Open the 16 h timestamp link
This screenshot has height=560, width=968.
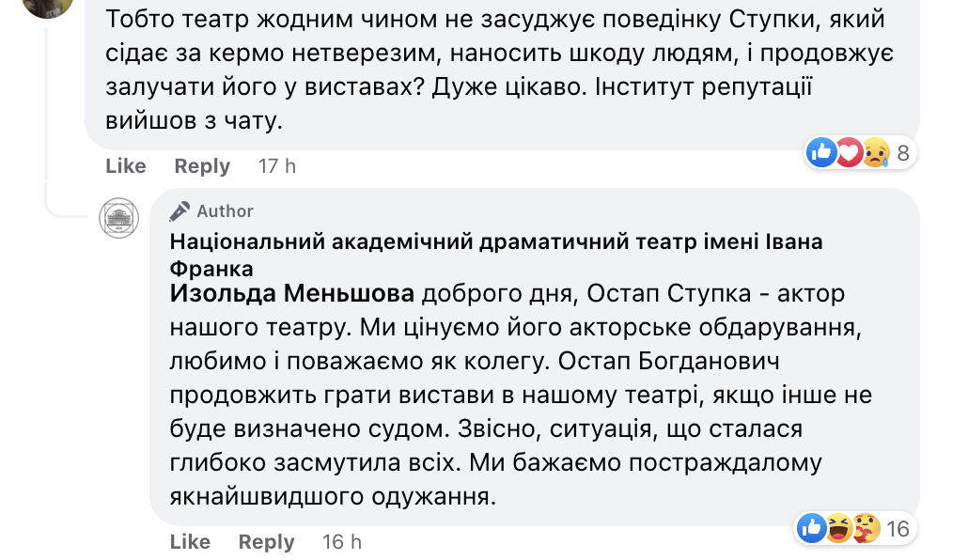click(x=342, y=542)
